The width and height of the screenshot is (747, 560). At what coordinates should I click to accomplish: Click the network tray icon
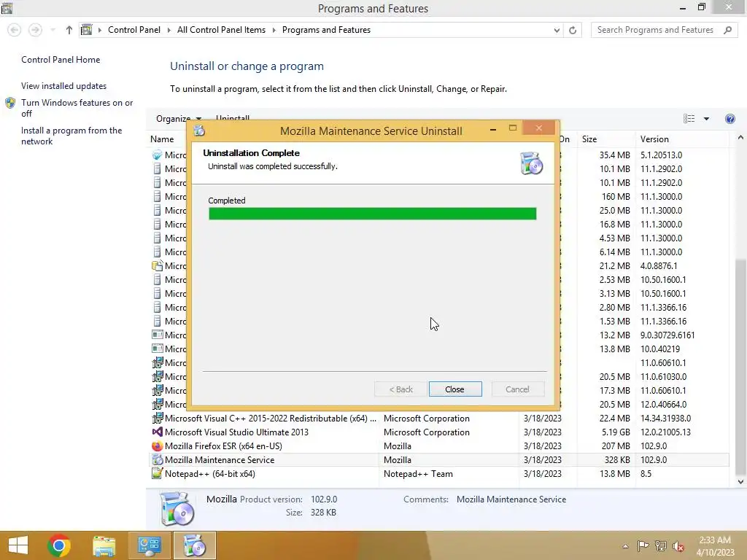click(661, 545)
